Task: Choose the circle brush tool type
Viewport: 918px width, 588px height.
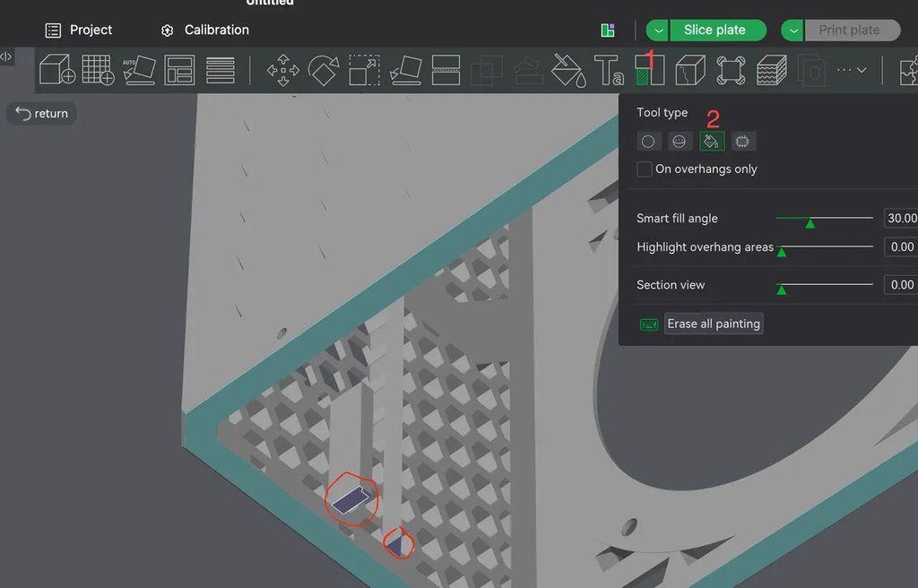Action: (648, 142)
